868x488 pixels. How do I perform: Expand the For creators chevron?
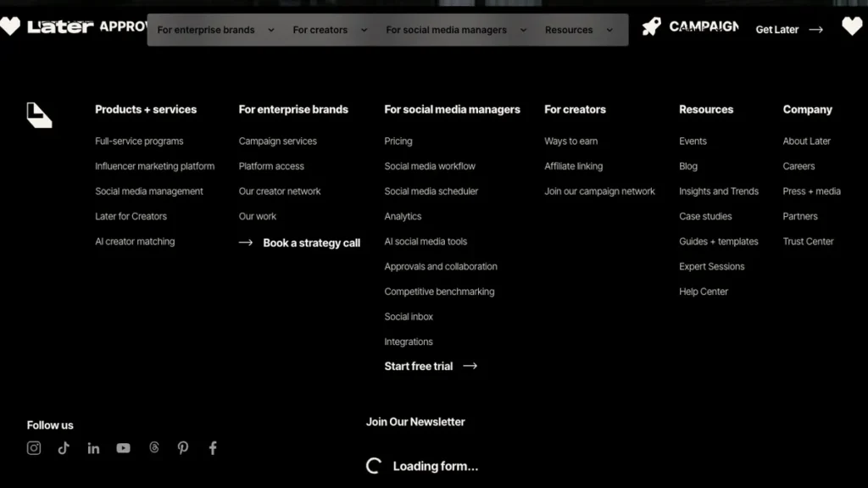364,30
